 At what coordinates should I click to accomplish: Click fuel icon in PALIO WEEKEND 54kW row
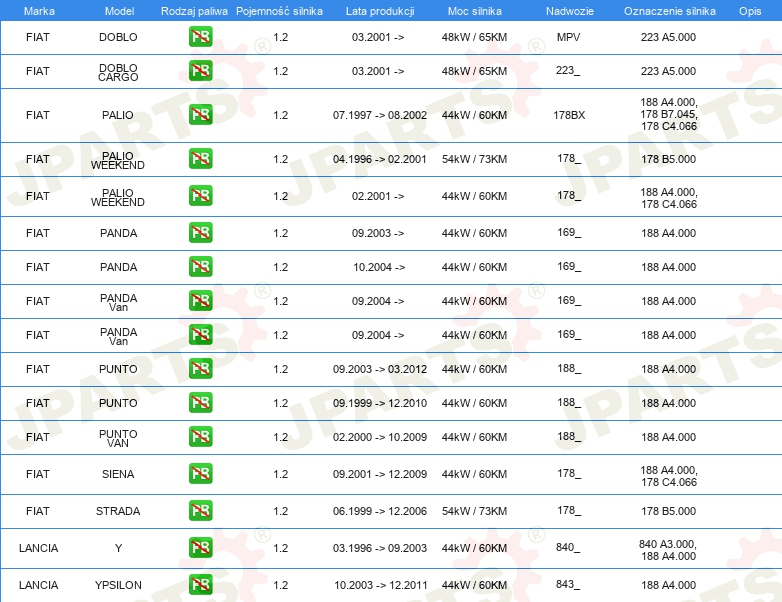coord(200,158)
